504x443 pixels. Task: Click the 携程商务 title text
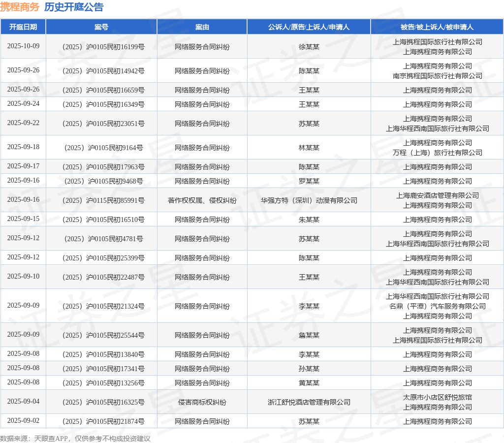20,7
